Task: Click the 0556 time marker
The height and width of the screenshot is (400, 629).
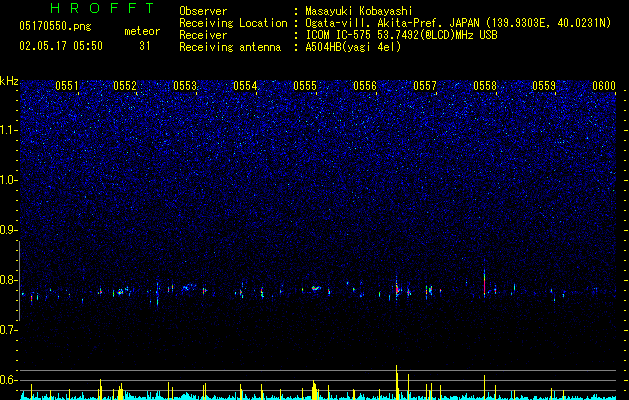Action: coord(365,86)
